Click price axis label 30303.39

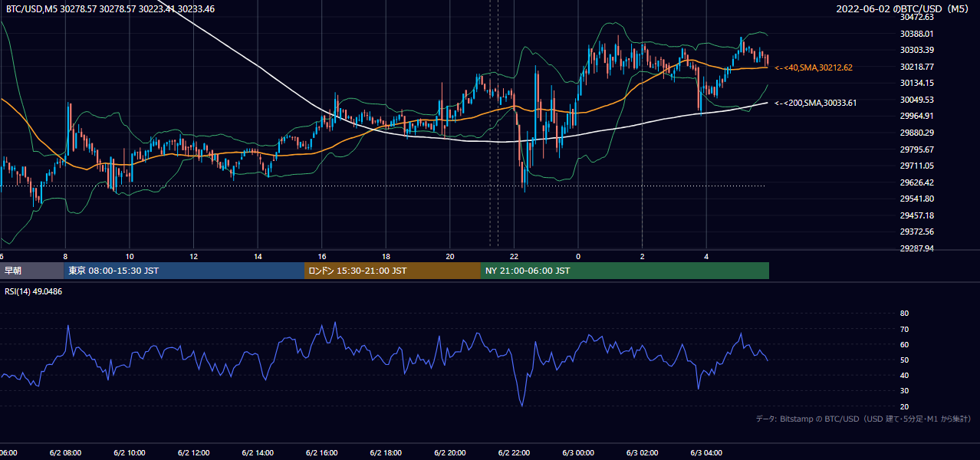click(x=916, y=50)
